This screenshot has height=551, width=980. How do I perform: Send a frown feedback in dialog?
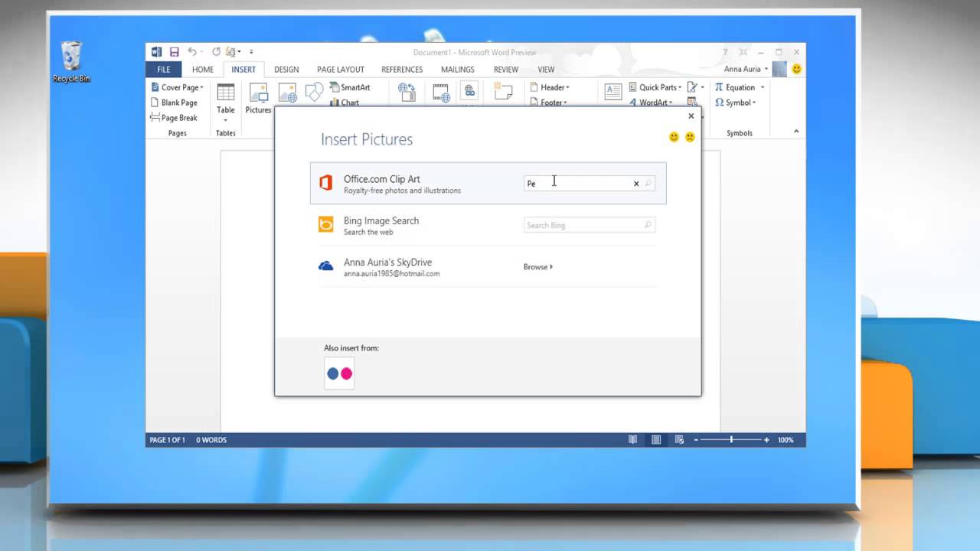pyautogui.click(x=690, y=137)
